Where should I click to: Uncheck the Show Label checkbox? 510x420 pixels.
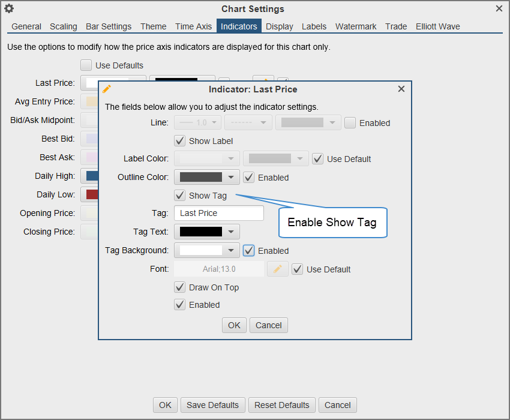179,141
